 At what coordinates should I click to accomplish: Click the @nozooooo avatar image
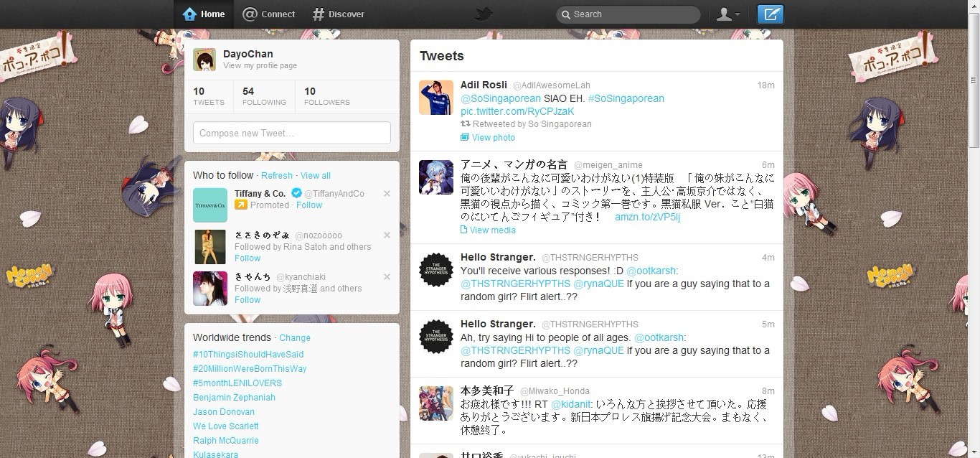coord(210,247)
